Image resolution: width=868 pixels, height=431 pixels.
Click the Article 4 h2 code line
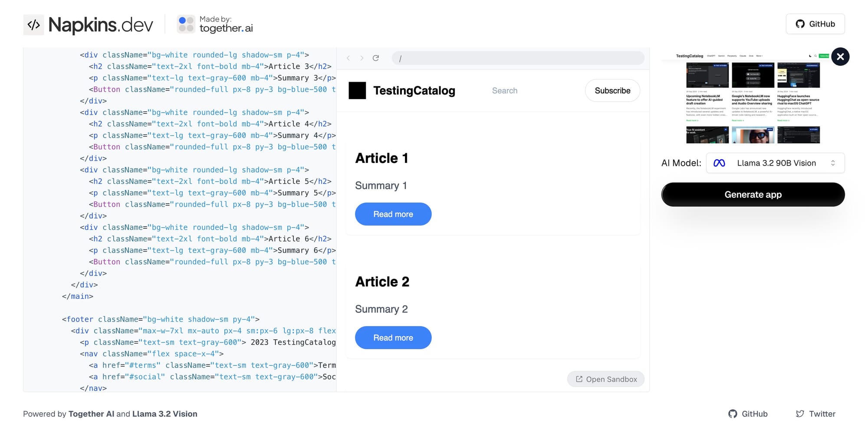tap(210, 124)
